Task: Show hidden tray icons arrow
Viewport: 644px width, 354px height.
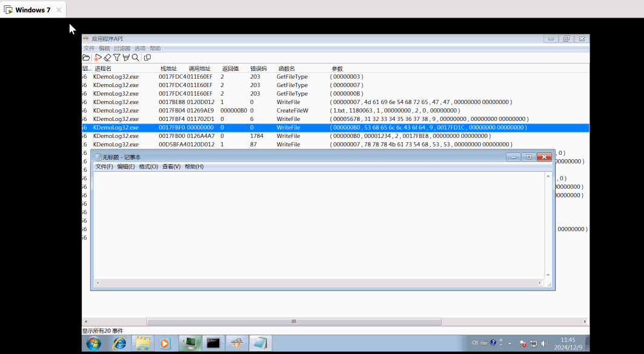Action: tap(510, 343)
